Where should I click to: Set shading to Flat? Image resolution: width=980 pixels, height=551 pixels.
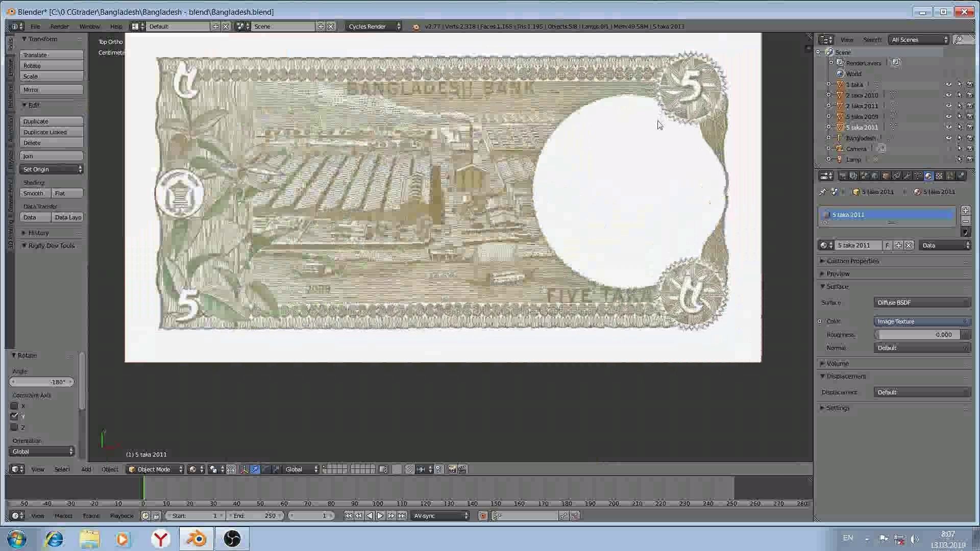point(67,193)
